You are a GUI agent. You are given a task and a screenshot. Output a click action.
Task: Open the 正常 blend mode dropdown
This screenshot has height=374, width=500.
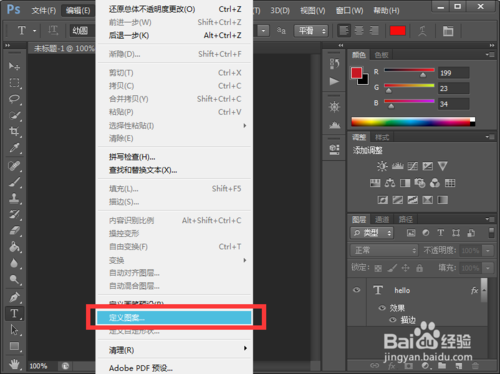click(x=384, y=250)
